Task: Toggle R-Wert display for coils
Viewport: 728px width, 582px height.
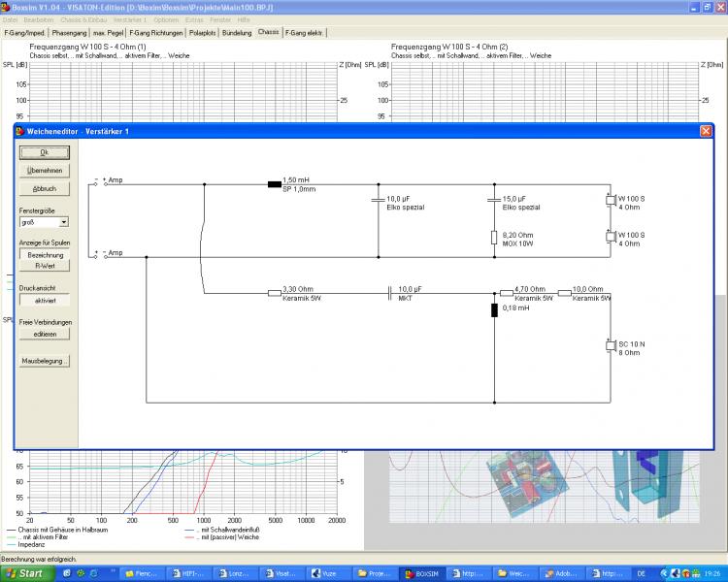Action: [45, 265]
